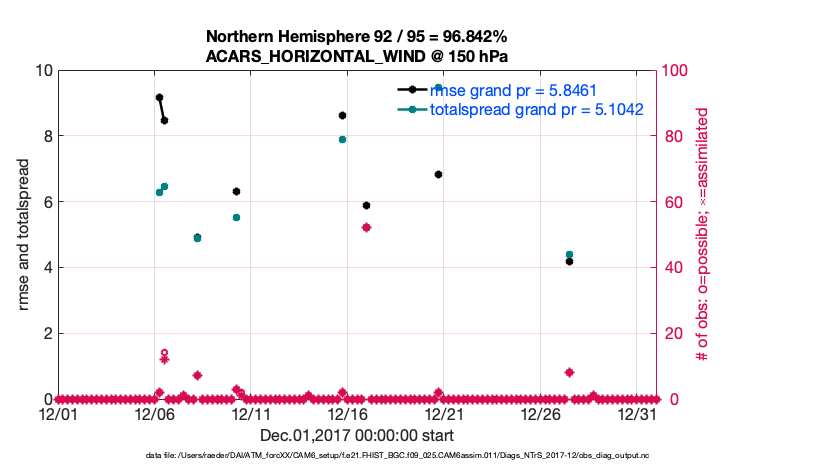Viewport: 830px width, 470px height.
Task: Select the black rmse point at 6.8 on 12/21
Action: [438, 174]
